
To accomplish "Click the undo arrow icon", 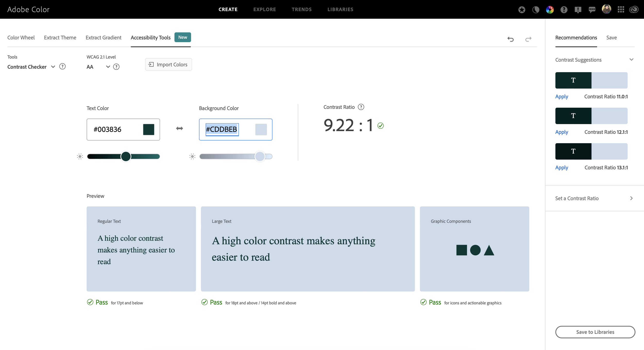I will (510, 39).
